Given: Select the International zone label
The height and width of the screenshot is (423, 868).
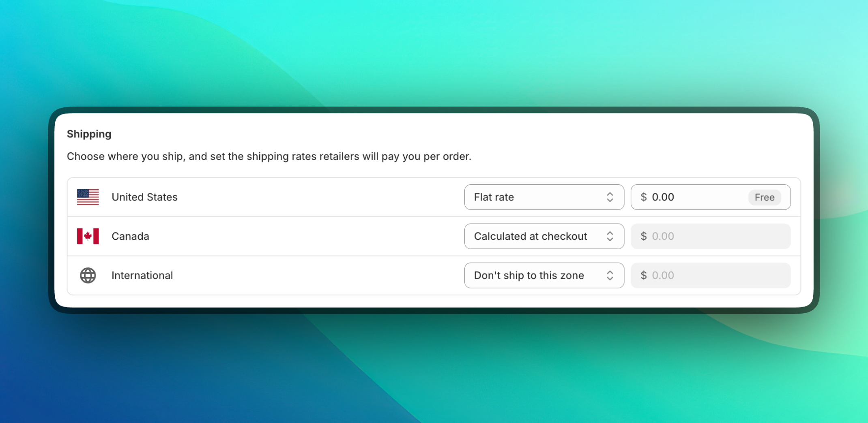Looking at the screenshot, I should tap(142, 276).
